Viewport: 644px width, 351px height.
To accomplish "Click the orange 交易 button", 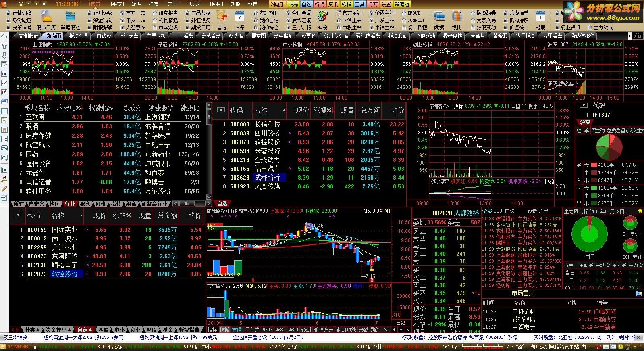I will pyautogui.click(x=293, y=4).
